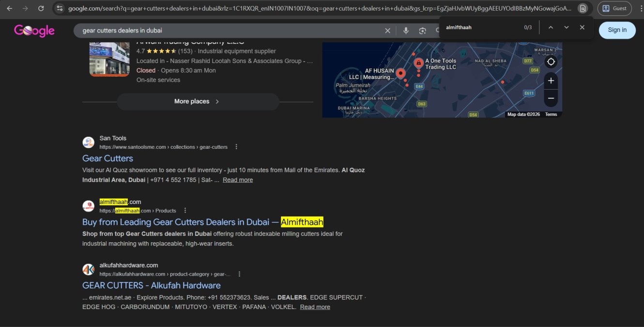644x327 pixels.
Task: Zoom in on the map
Action: [551, 81]
